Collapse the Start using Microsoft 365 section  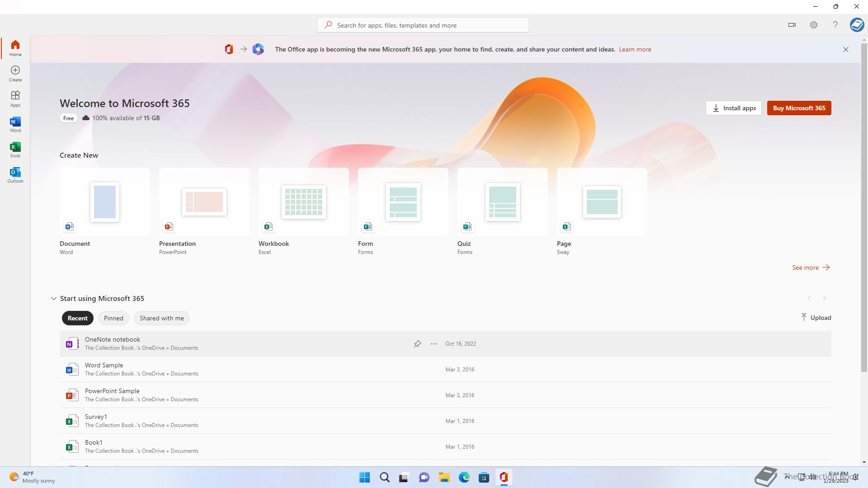(x=53, y=298)
